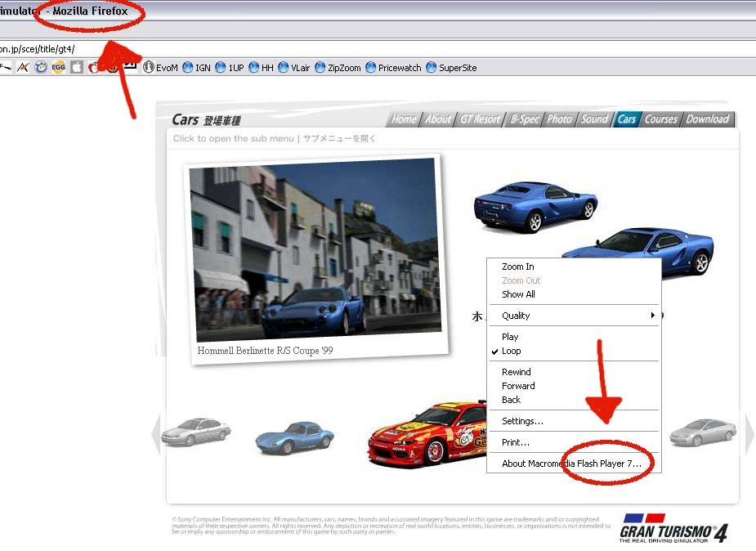Open the IGN bookmark
The image size is (756, 551).
pos(197,68)
